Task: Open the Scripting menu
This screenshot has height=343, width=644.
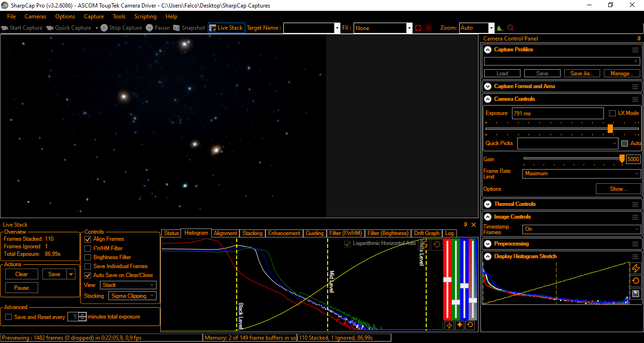Action: [x=145, y=16]
